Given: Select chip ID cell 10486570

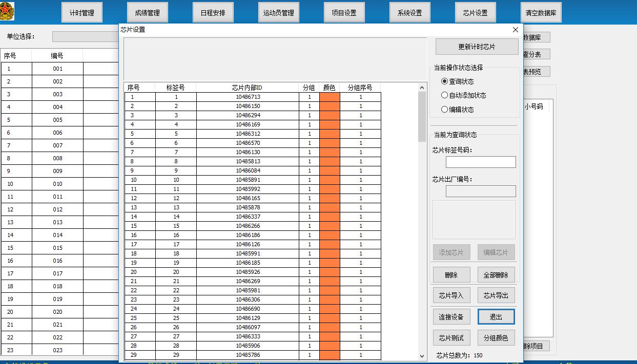Looking at the screenshot, I should [x=248, y=143].
